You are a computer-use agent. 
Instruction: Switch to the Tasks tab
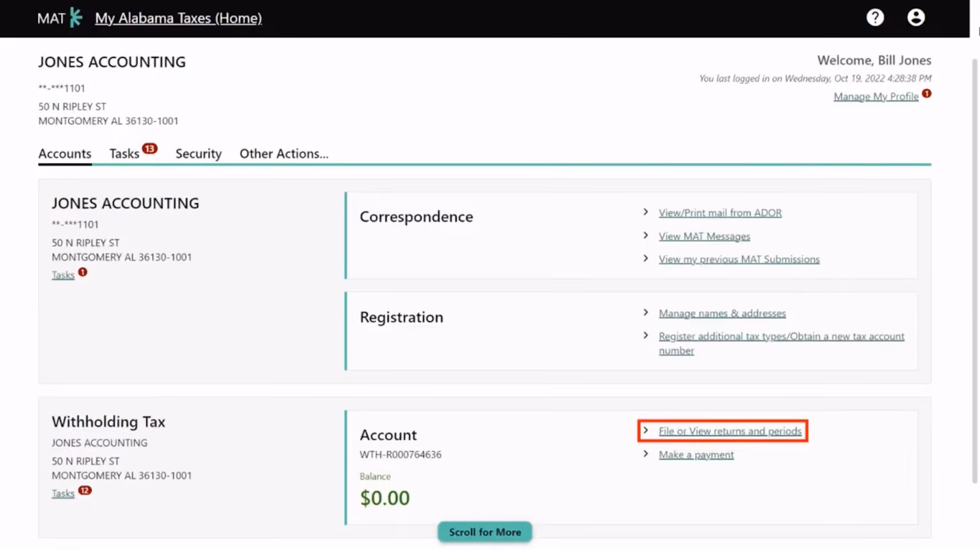coord(124,154)
